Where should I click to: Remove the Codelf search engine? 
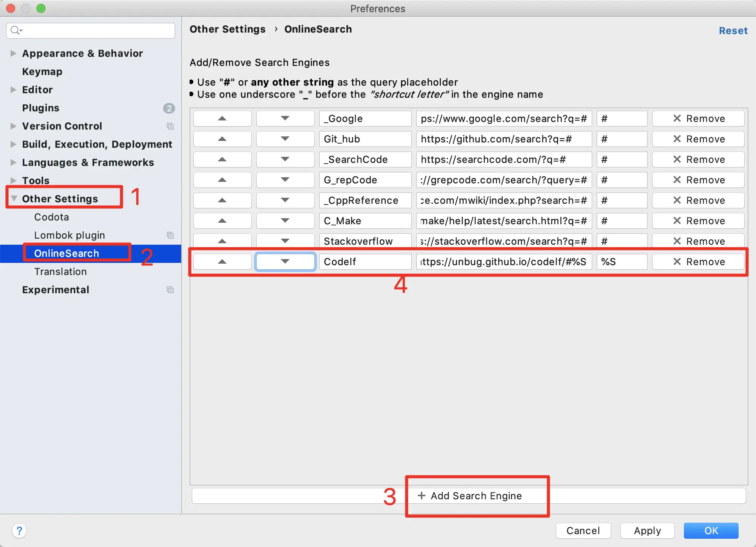pos(698,262)
